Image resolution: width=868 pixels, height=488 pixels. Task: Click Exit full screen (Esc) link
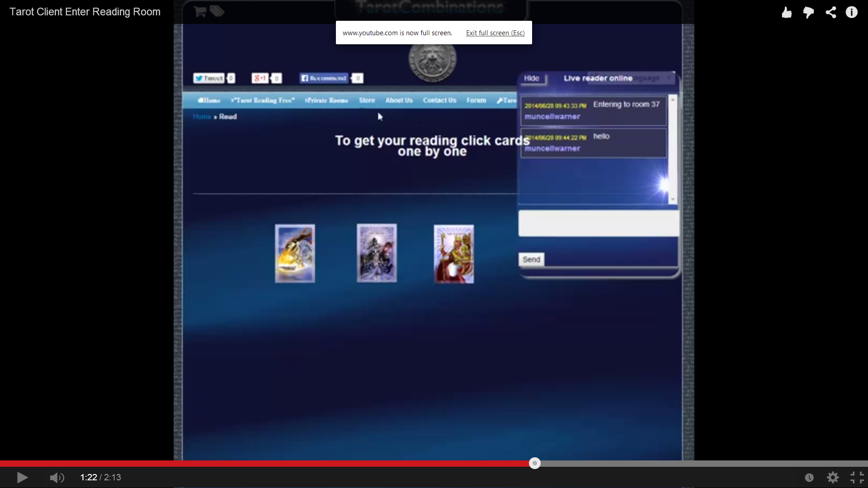coord(495,33)
